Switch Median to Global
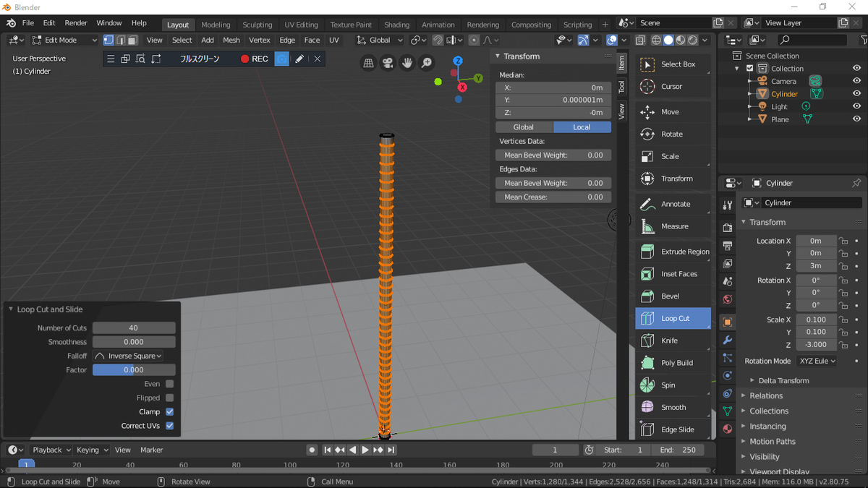 pos(524,127)
